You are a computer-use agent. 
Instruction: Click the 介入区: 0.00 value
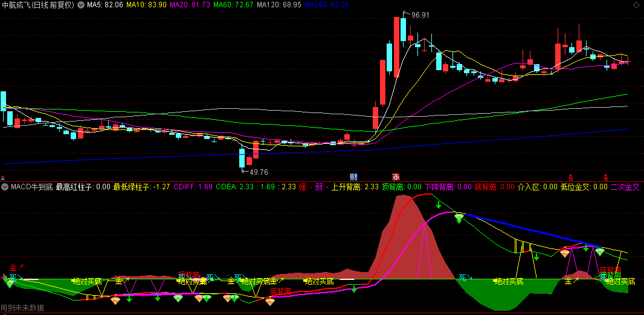(x=538, y=187)
